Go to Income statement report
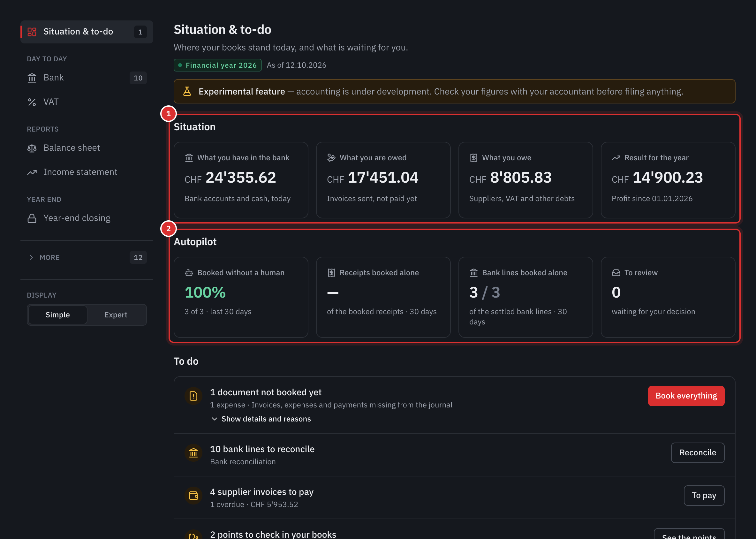The image size is (756, 539). click(x=87, y=172)
